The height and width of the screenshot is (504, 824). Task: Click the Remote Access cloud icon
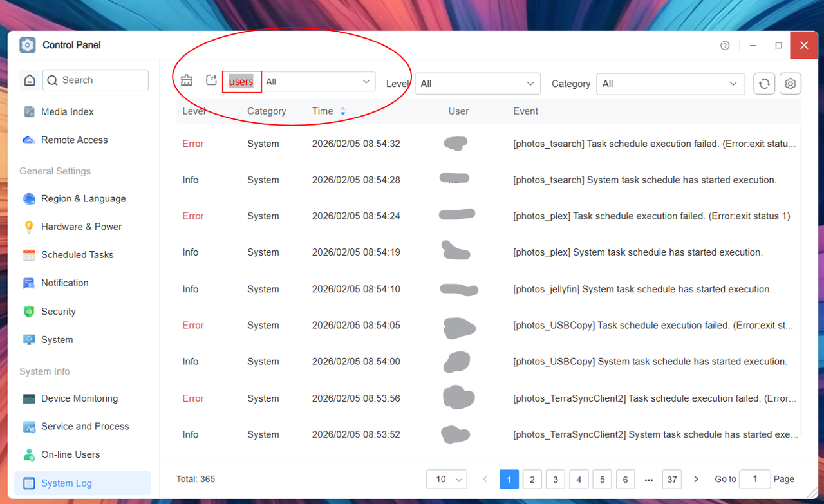click(x=29, y=140)
